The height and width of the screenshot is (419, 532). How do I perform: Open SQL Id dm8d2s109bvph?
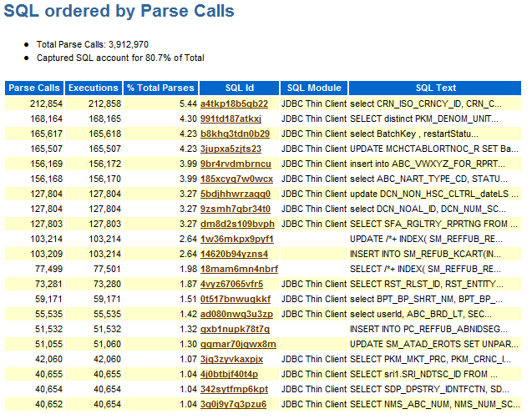(x=237, y=224)
